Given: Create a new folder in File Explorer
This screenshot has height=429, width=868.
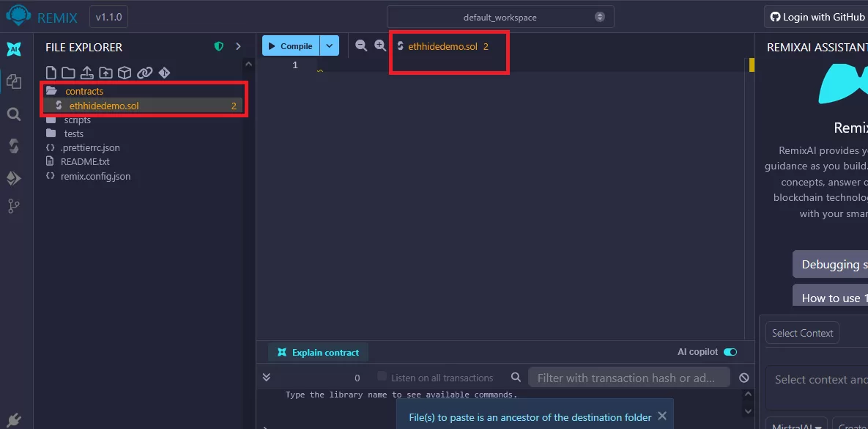Looking at the screenshot, I should 68,73.
